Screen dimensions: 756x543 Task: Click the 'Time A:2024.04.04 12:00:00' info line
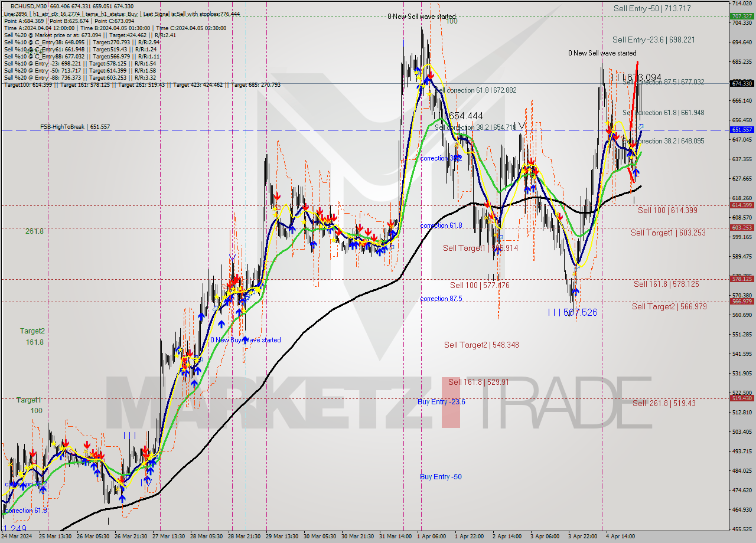pyautogui.click(x=115, y=28)
